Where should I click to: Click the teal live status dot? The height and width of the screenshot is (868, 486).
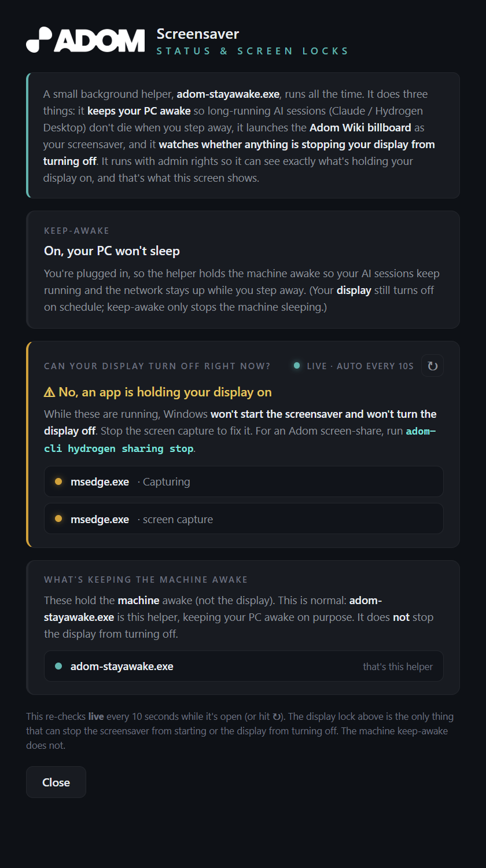tap(297, 366)
